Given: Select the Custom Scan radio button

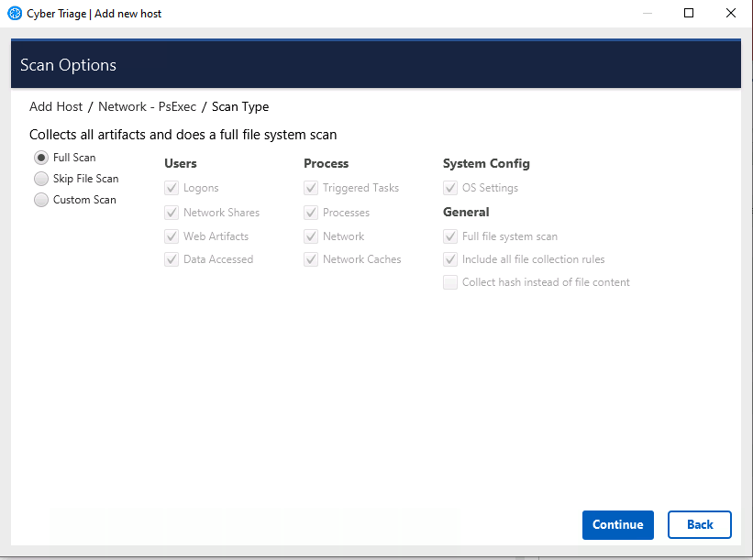Looking at the screenshot, I should (41, 200).
